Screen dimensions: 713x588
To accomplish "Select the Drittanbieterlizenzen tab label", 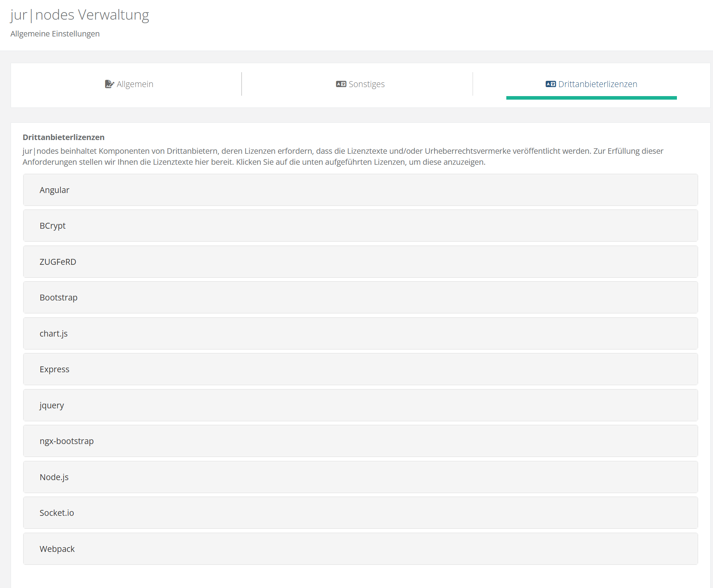I will point(597,84).
